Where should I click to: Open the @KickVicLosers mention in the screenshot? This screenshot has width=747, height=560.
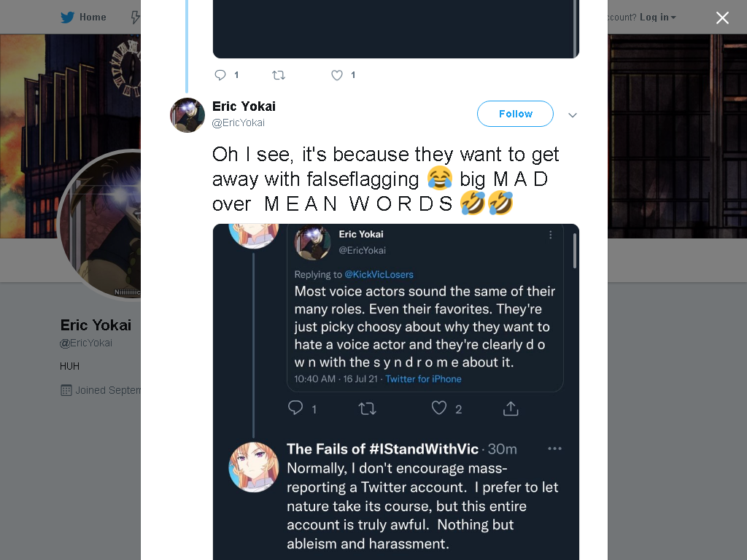tap(379, 274)
